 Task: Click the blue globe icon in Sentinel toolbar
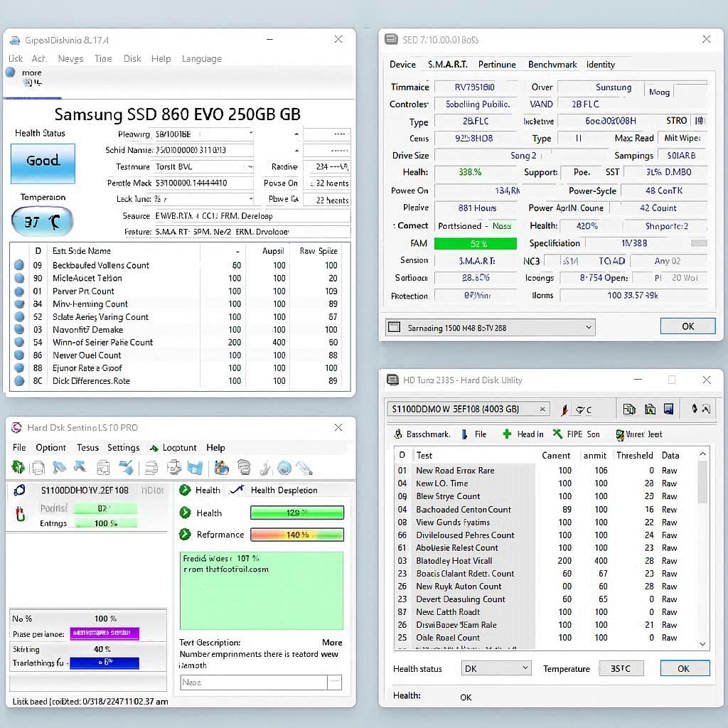coord(284,467)
